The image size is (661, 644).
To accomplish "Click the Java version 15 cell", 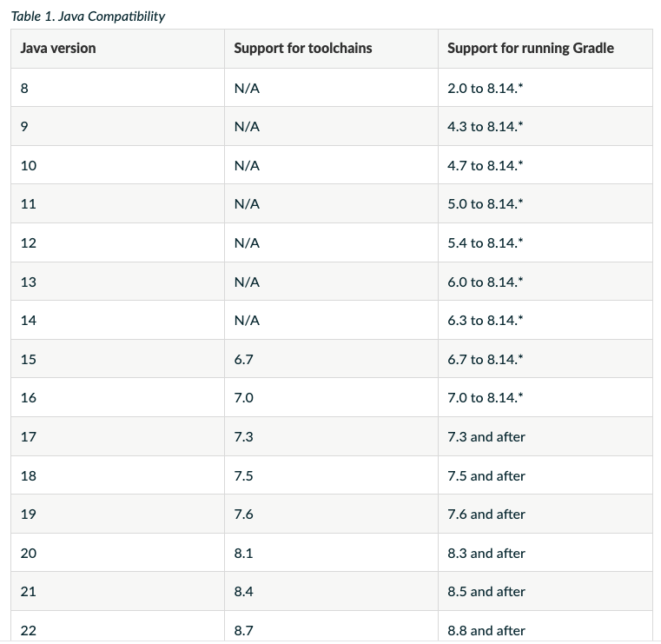I will click(29, 359).
